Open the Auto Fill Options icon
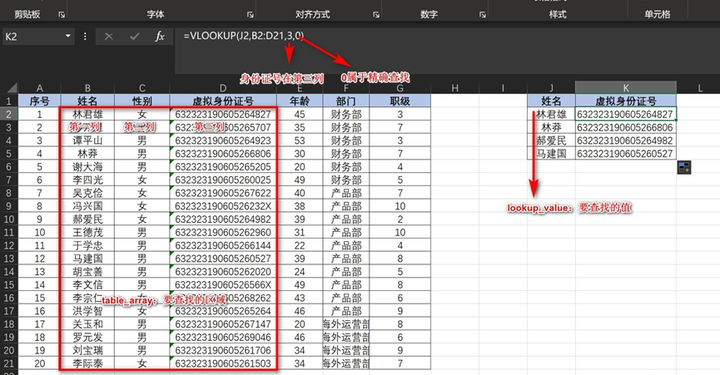This screenshot has height=375, width=720. (684, 168)
